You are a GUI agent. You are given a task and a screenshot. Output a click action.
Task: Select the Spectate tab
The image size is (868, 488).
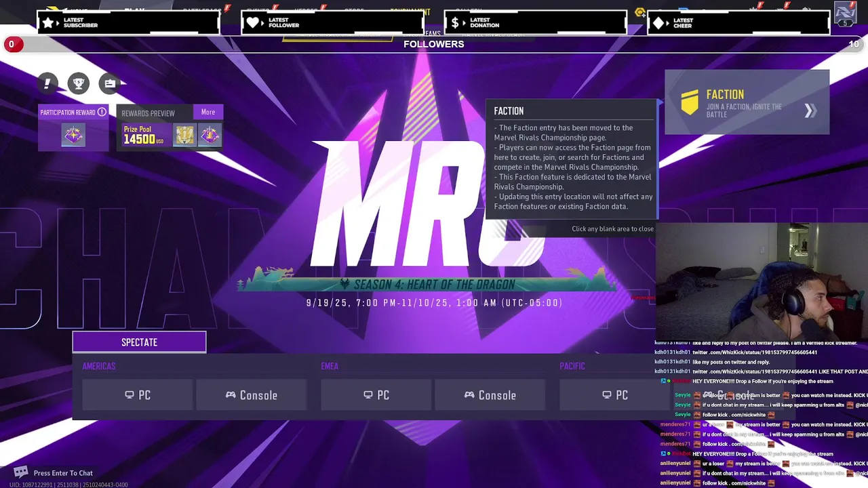tap(139, 342)
